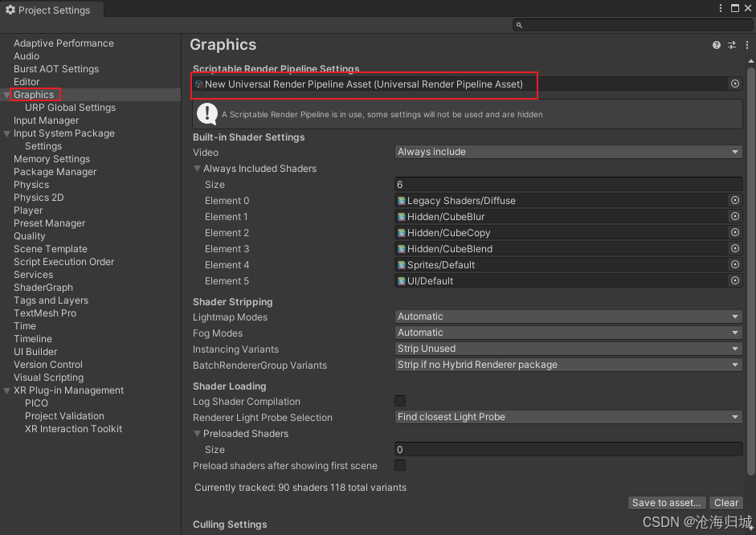The width and height of the screenshot is (756, 535).
Task: Open the Quality settings category
Action: (x=30, y=236)
